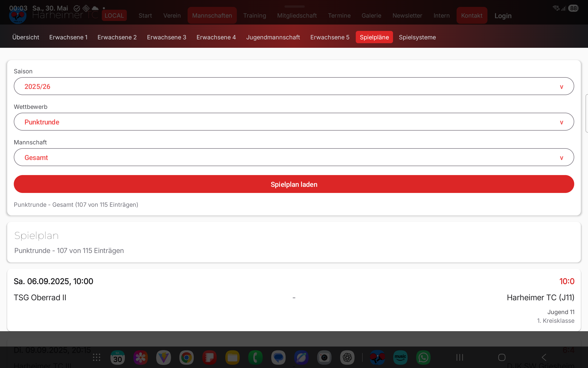
Task: Open the app drawer grid icon
Action: pyautogui.click(x=96, y=357)
